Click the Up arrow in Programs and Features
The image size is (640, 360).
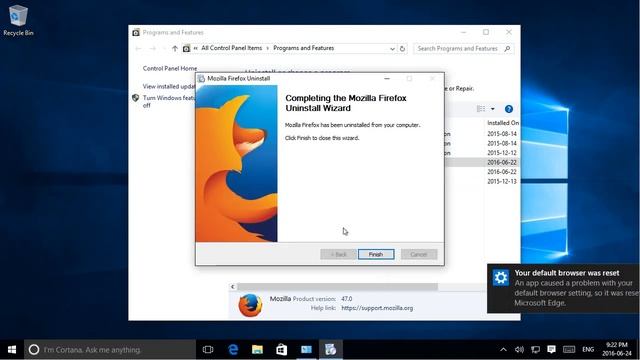point(175,49)
